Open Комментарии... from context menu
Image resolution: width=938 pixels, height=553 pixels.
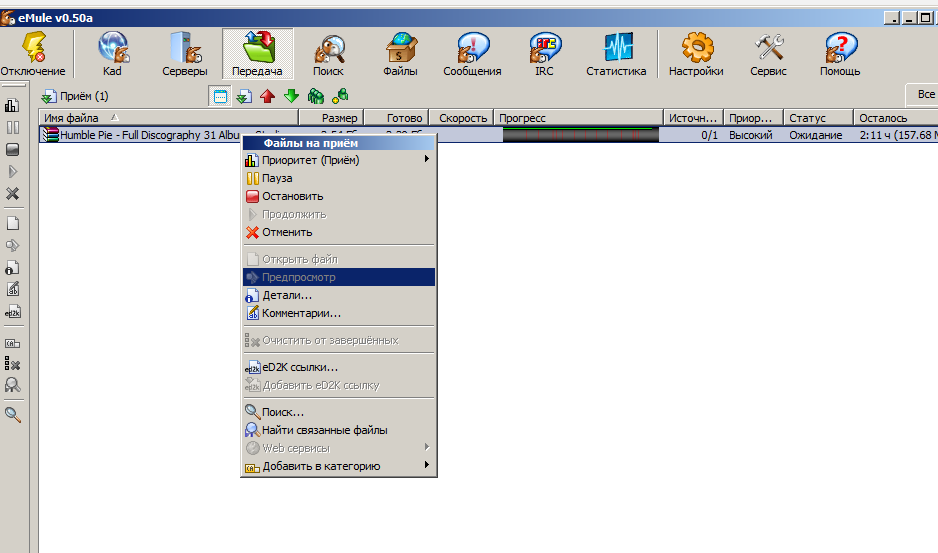click(x=339, y=312)
